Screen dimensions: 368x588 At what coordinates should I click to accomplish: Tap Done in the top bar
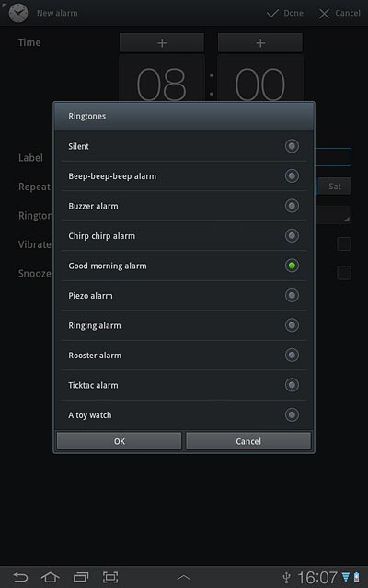tap(285, 13)
